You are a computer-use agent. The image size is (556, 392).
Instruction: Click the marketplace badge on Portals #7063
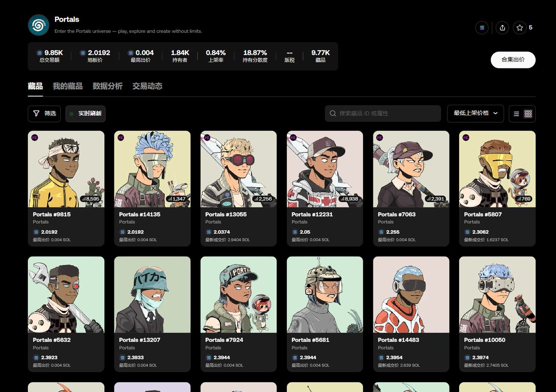click(379, 138)
